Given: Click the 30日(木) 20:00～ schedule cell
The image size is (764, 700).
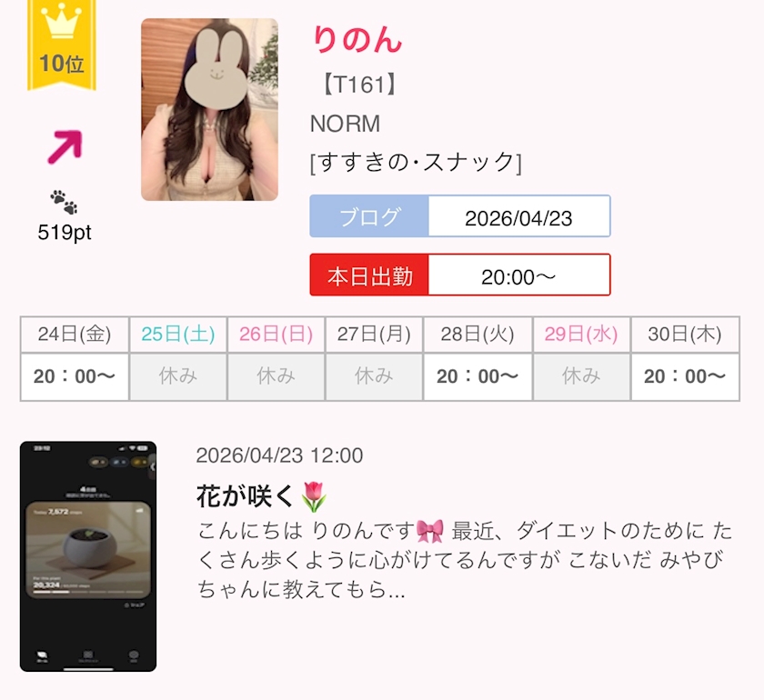Looking at the screenshot, I should click(x=685, y=376).
